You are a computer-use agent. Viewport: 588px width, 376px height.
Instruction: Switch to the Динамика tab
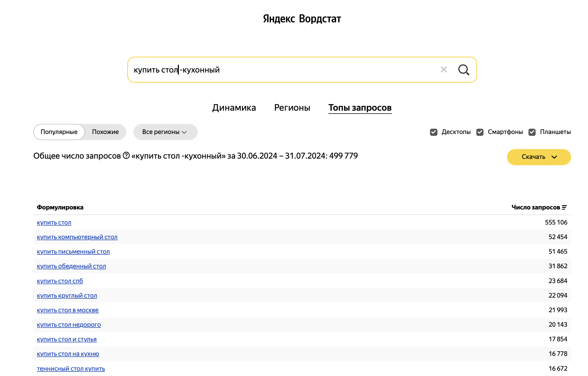coord(234,108)
